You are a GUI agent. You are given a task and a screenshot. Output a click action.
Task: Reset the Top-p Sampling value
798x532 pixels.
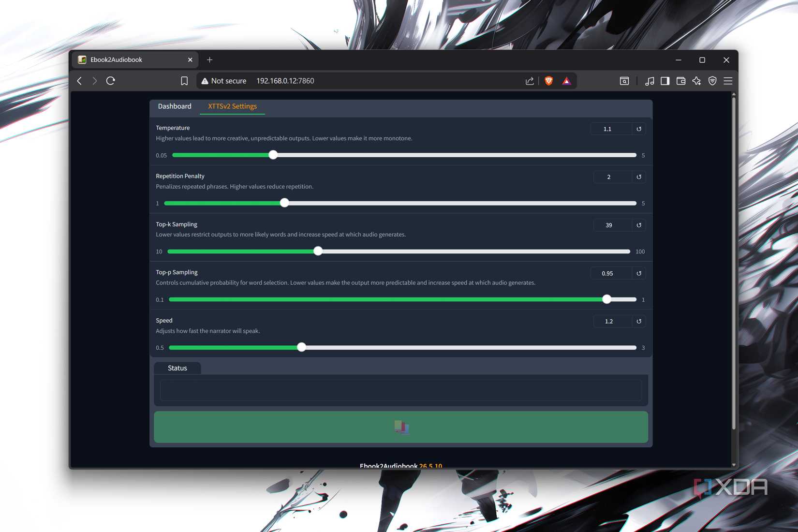[639, 273]
